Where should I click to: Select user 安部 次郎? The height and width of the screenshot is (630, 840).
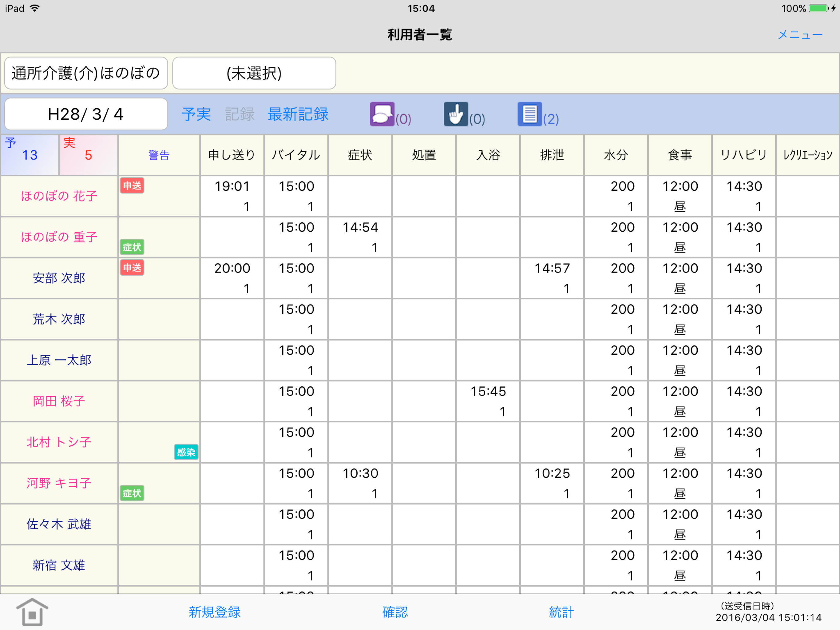point(59,278)
